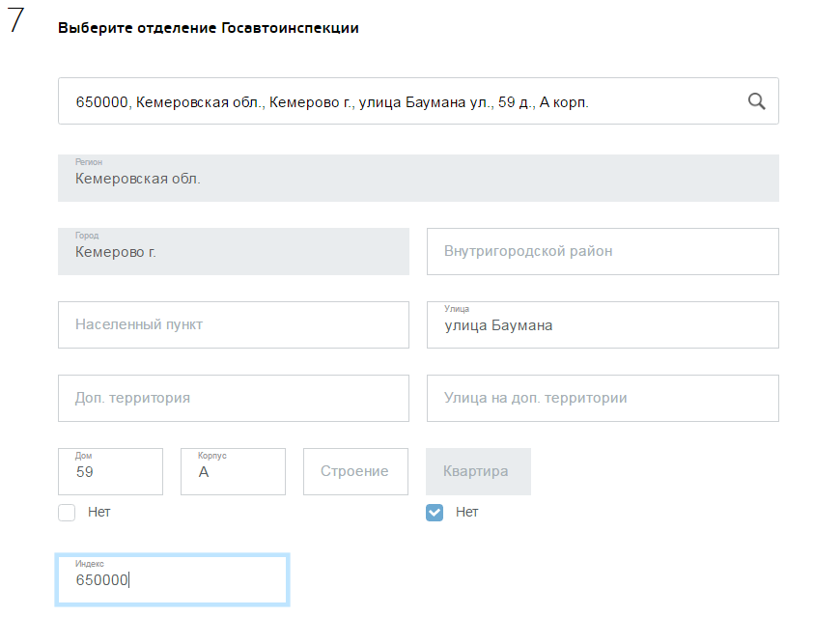The width and height of the screenshot is (814, 644).
Task: Uncheck the 'Нет' checkbox under Квартира
Action: coord(435,512)
